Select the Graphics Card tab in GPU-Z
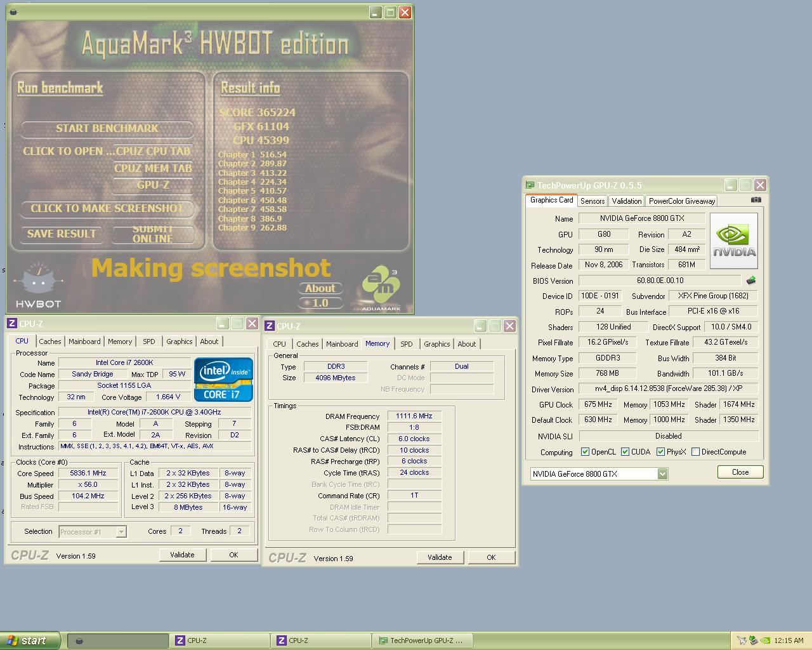Screen dimensions: 812x650 [552, 200]
